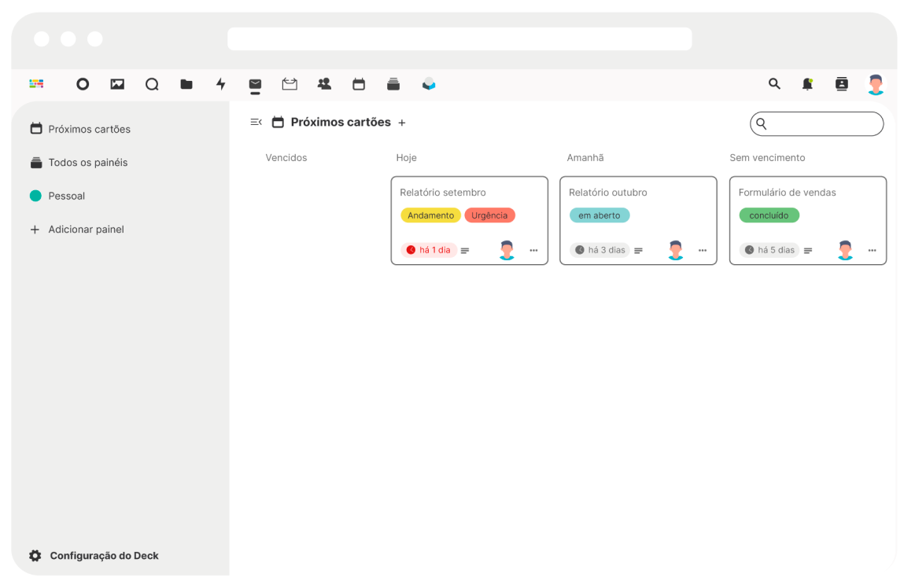This screenshot has width=915, height=588.
Task: Click Adicionar painel in the sidebar
Action: (x=86, y=230)
